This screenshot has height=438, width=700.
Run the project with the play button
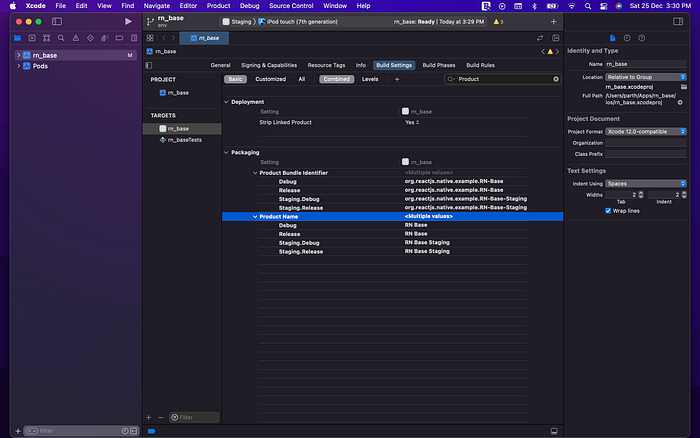point(128,21)
